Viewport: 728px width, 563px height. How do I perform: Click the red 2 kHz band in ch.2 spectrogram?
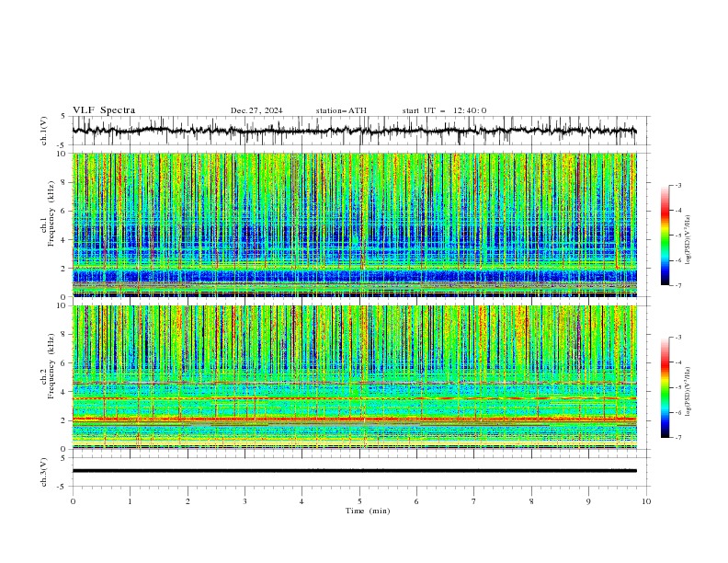[x=354, y=419]
